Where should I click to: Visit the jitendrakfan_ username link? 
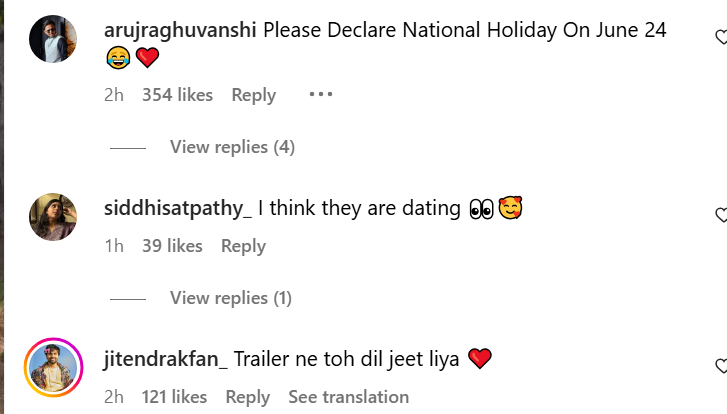coord(166,359)
